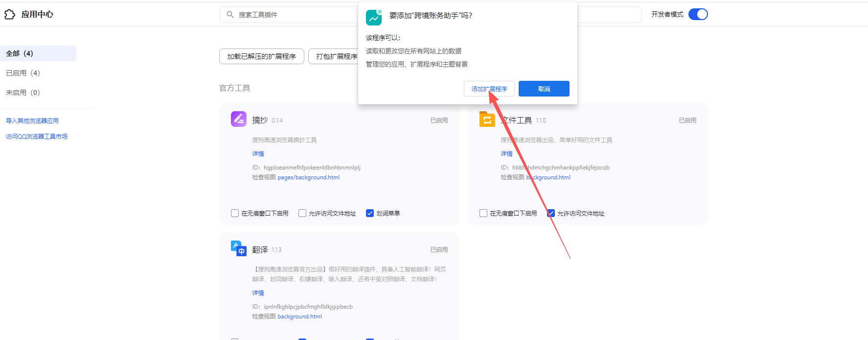The image size is (868, 340).
Task: Enable 在无痕窗口下启用 for 文件工具
Action: click(x=483, y=213)
